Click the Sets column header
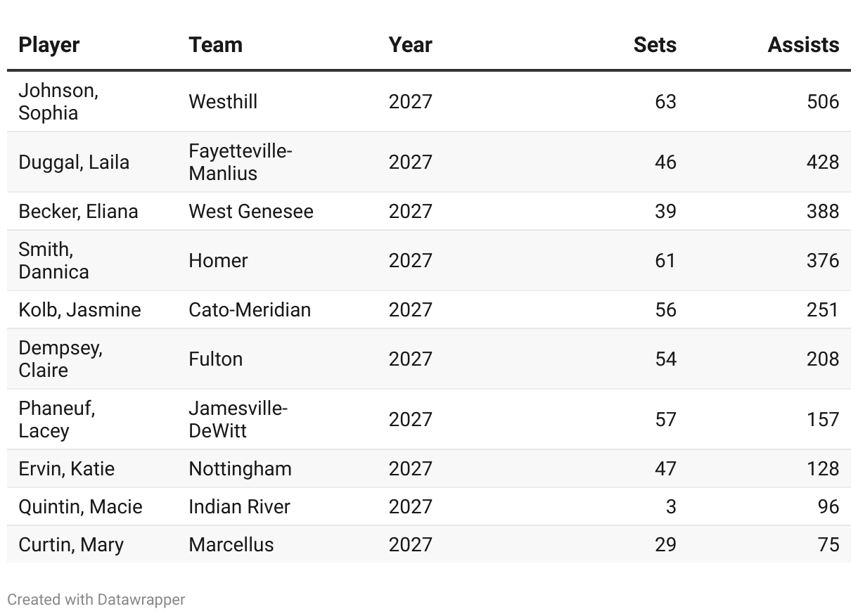This screenshot has width=858, height=616. (x=654, y=45)
